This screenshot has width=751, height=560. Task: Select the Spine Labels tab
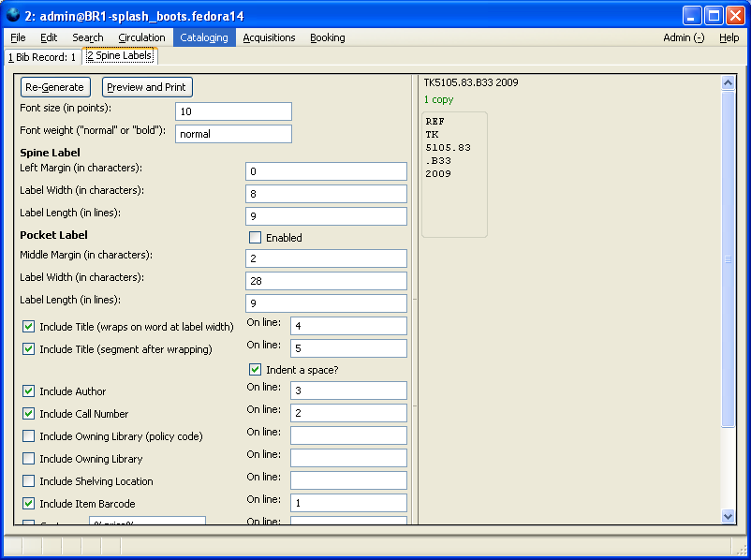tap(119, 56)
